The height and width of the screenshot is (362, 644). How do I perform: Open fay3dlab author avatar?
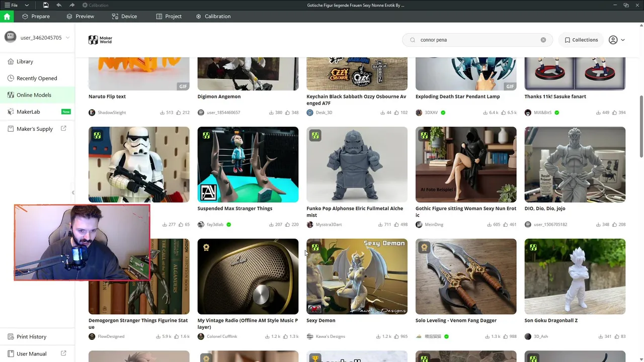[x=201, y=225]
